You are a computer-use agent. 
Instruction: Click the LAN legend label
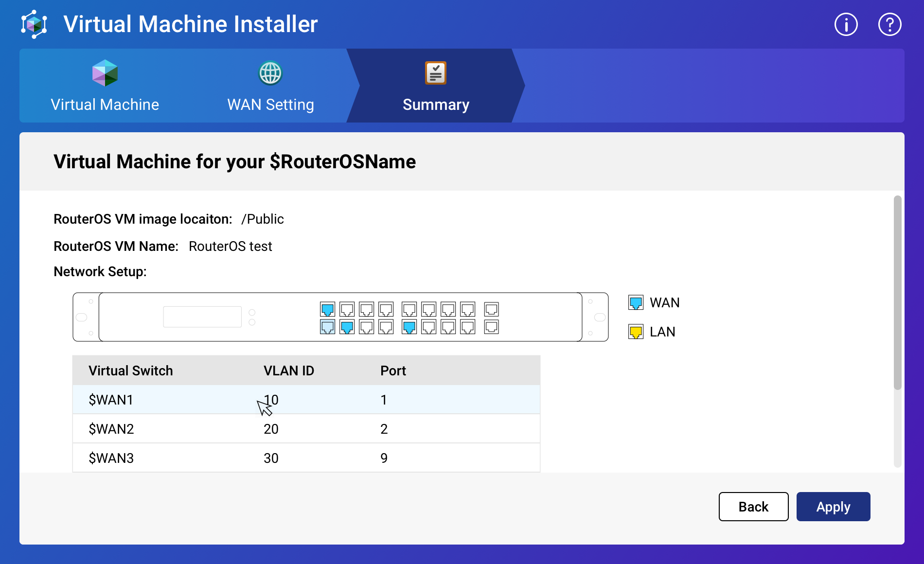click(662, 332)
